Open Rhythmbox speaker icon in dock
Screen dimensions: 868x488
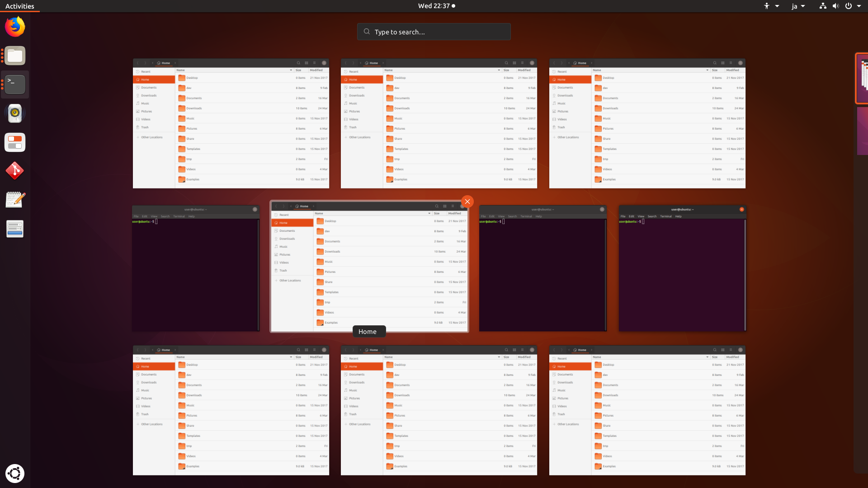(15, 113)
